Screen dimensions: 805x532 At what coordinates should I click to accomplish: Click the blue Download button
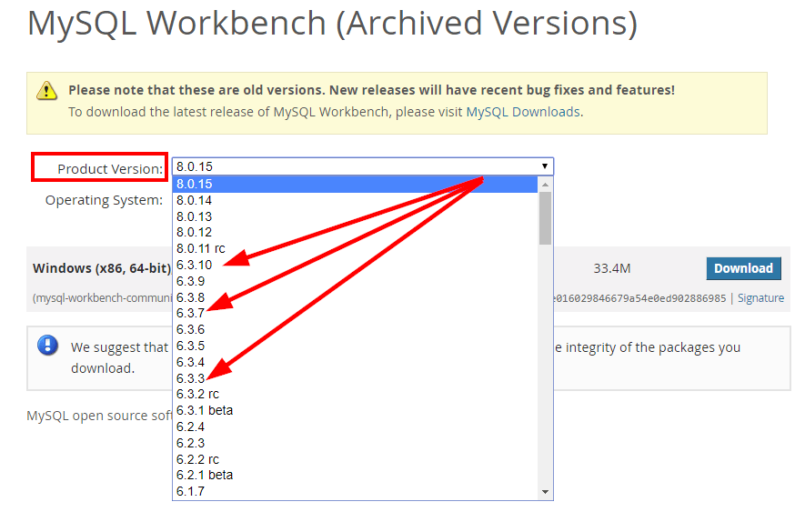click(743, 268)
